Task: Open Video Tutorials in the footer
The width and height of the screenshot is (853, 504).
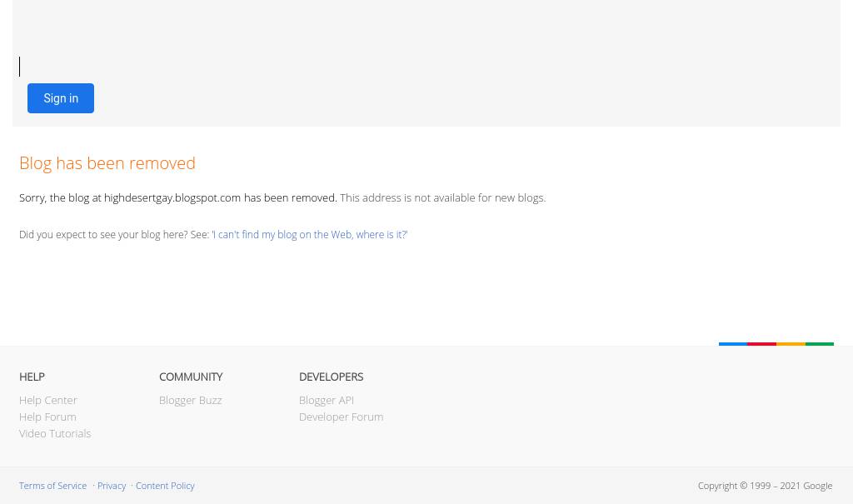Action: click(x=55, y=433)
